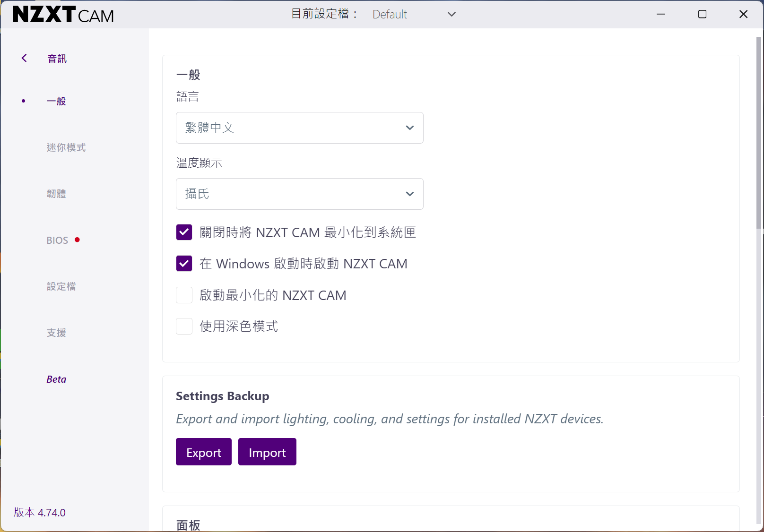Enable 使用深色模式 dark mode checkbox

tap(184, 326)
